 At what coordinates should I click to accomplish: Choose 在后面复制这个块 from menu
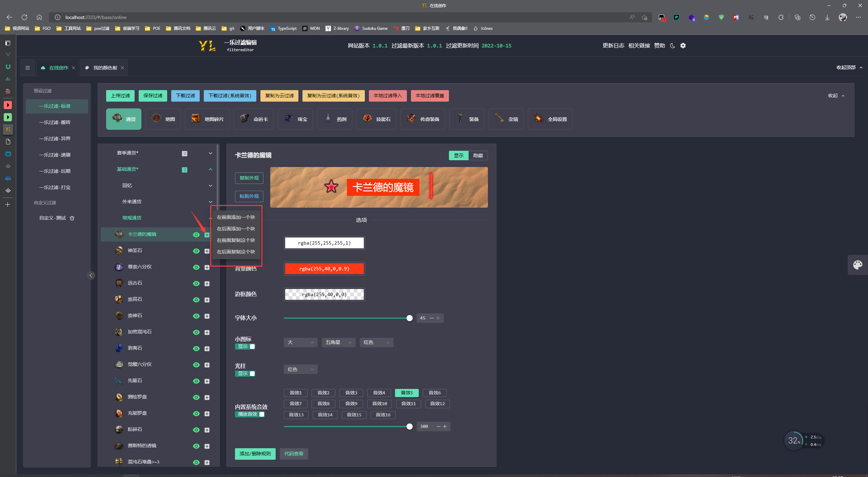pyautogui.click(x=236, y=252)
